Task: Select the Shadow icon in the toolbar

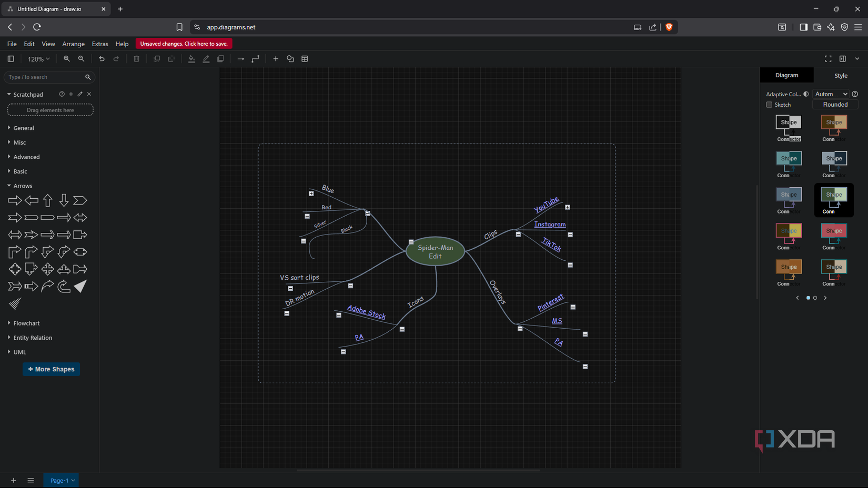Action: [220, 58]
